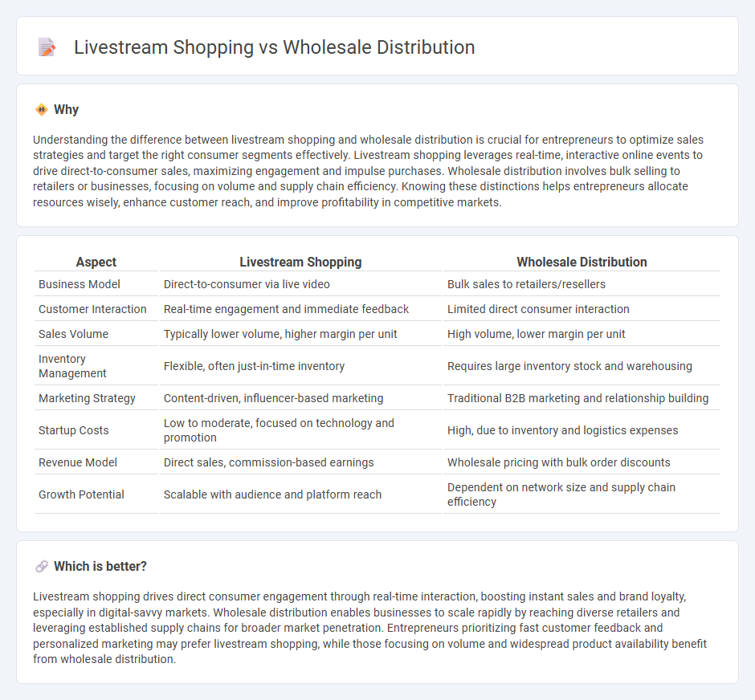The image size is (755, 700).
Task: Click 'Bulk sales to retailers/resellers' cell
Action: (526, 284)
